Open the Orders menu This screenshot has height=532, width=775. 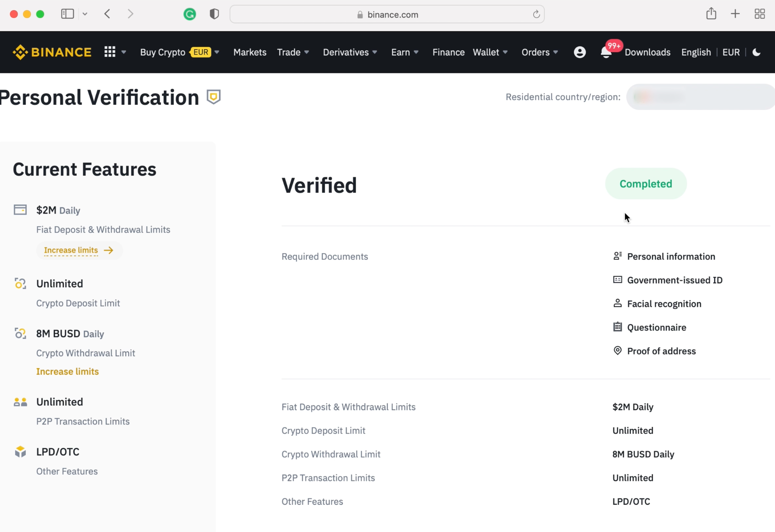pyautogui.click(x=535, y=52)
